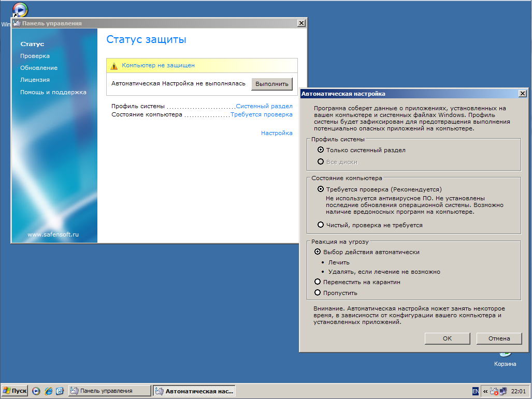Launch Windows Media Player from quick launch
Viewport: 532px width, 399px height.
click(x=36, y=391)
